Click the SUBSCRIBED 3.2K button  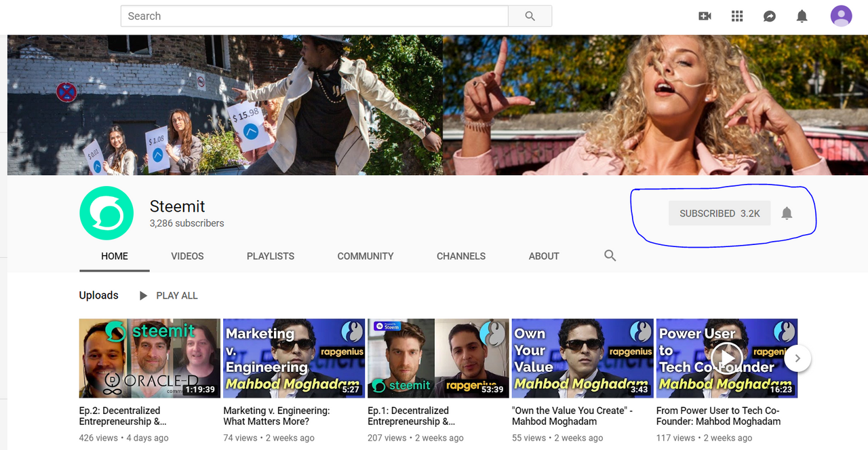click(719, 213)
